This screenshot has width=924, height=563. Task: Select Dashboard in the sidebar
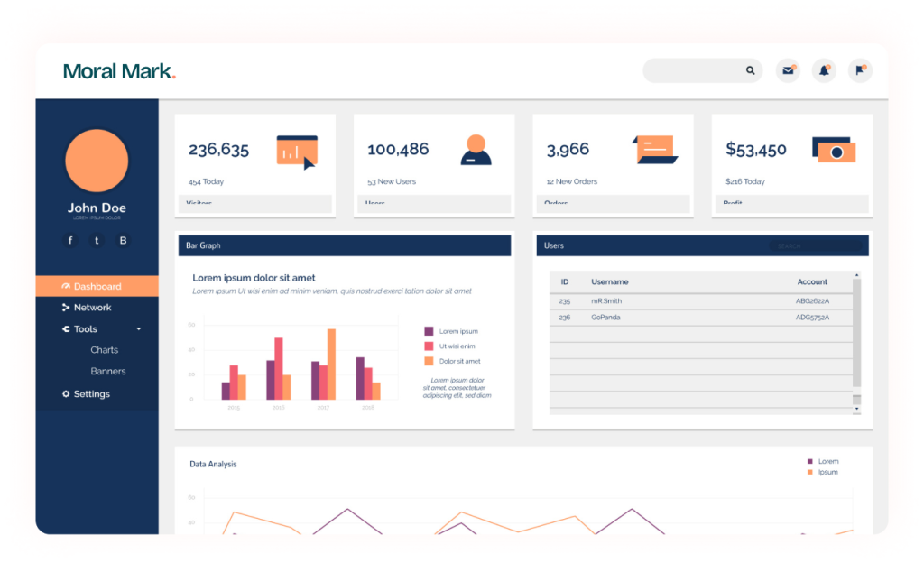coord(97,287)
